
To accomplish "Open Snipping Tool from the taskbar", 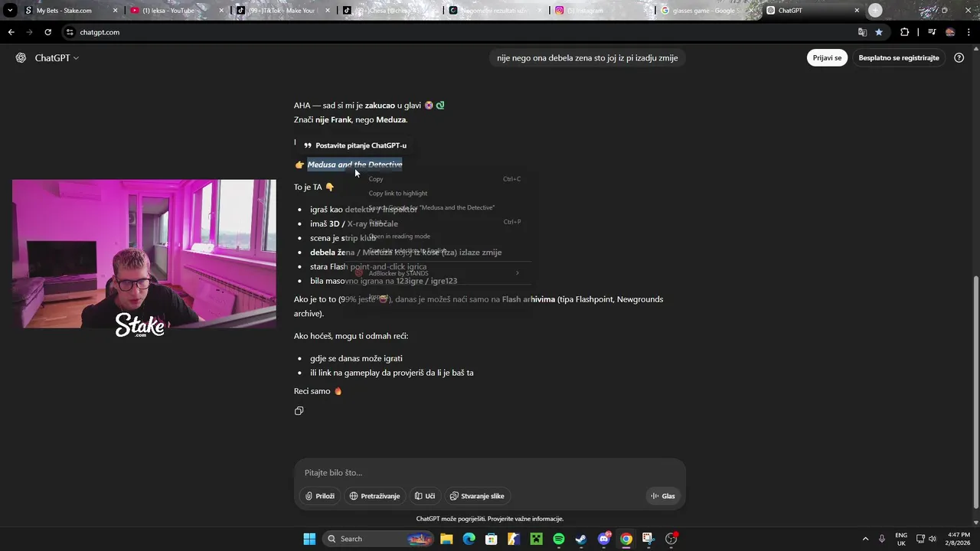I will (x=648, y=539).
